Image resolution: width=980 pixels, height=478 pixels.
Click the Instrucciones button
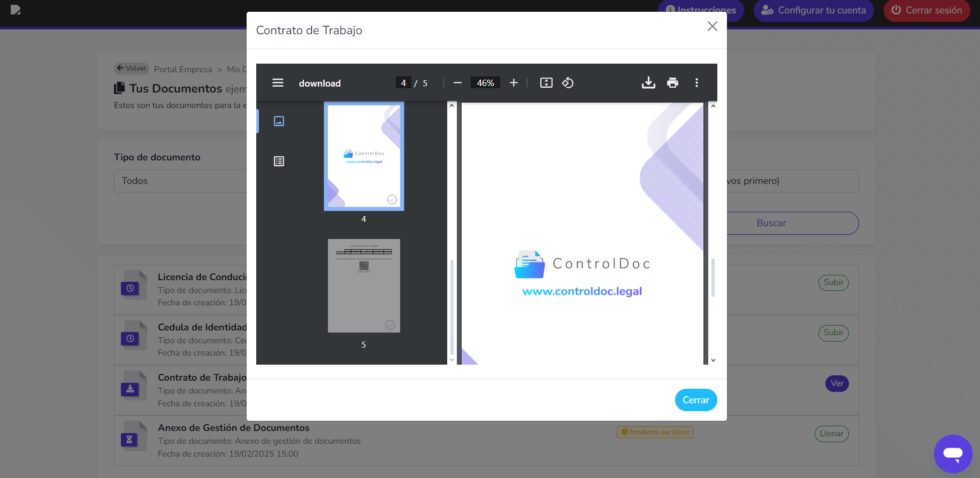(x=701, y=10)
